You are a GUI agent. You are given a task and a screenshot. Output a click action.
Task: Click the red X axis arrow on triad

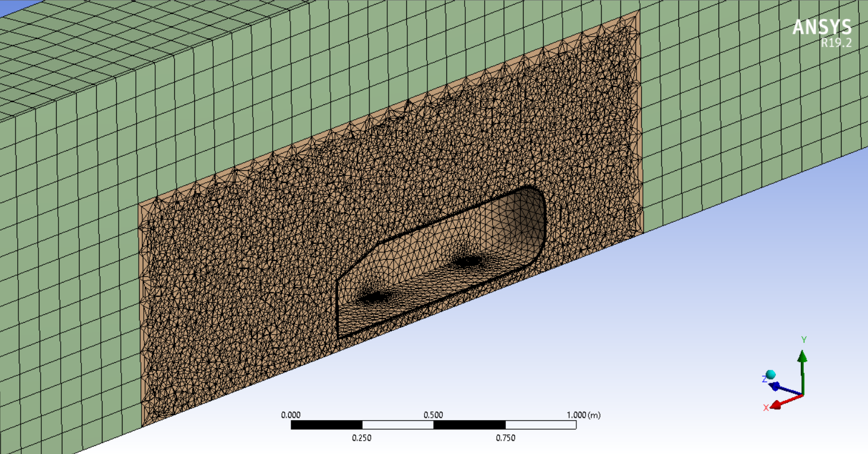click(x=785, y=401)
